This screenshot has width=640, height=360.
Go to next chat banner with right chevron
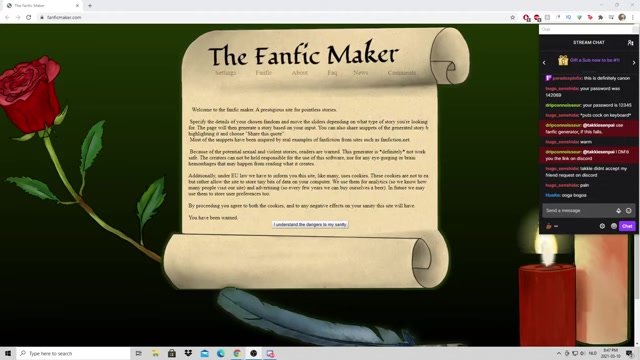[634, 62]
